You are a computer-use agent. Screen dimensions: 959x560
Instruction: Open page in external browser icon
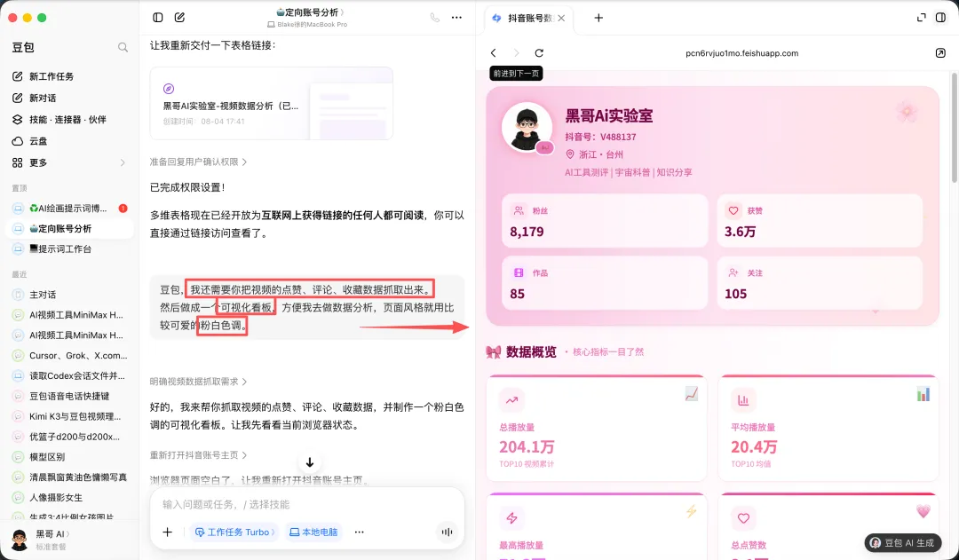940,53
